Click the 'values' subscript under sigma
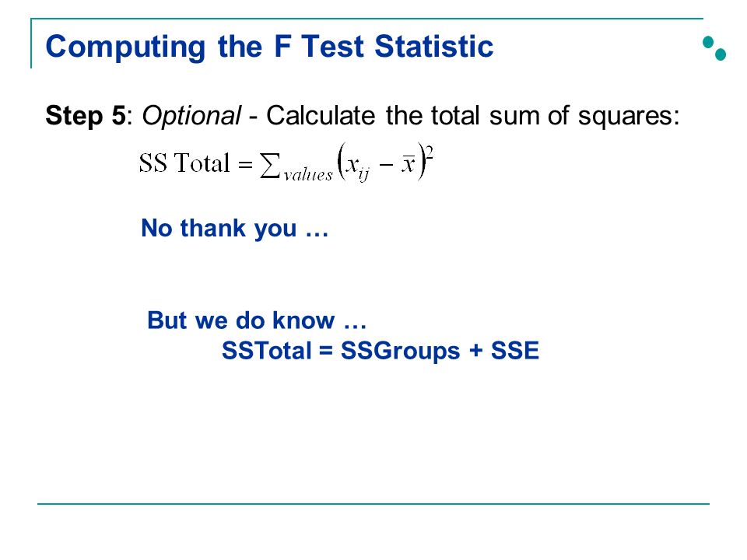This screenshot has height=560, width=747. pos(308,175)
